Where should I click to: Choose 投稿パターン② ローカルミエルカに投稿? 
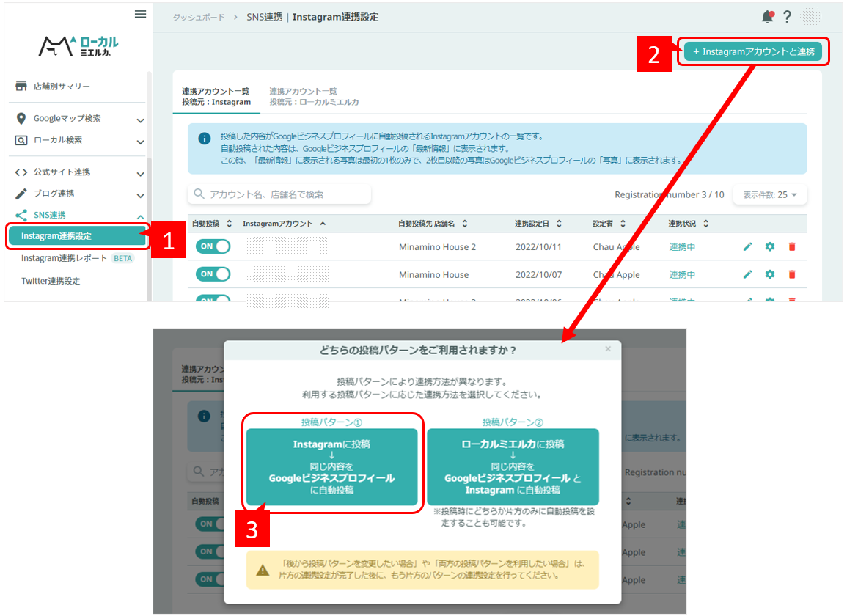point(513,467)
